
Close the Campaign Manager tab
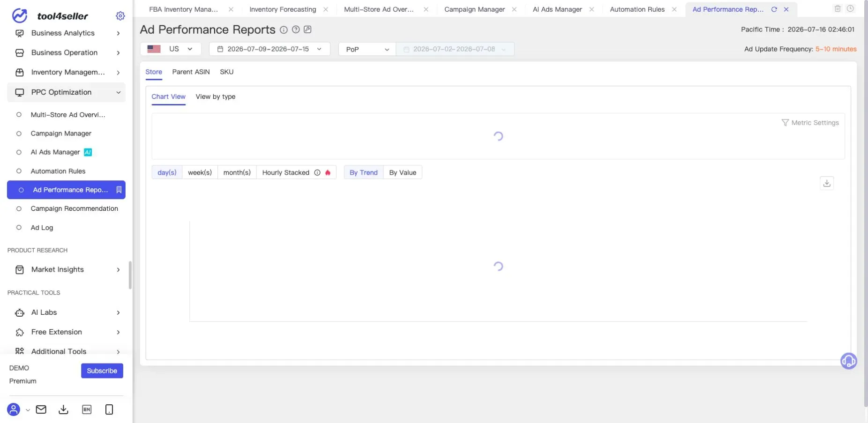pyautogui.click(x=514, y=9)
